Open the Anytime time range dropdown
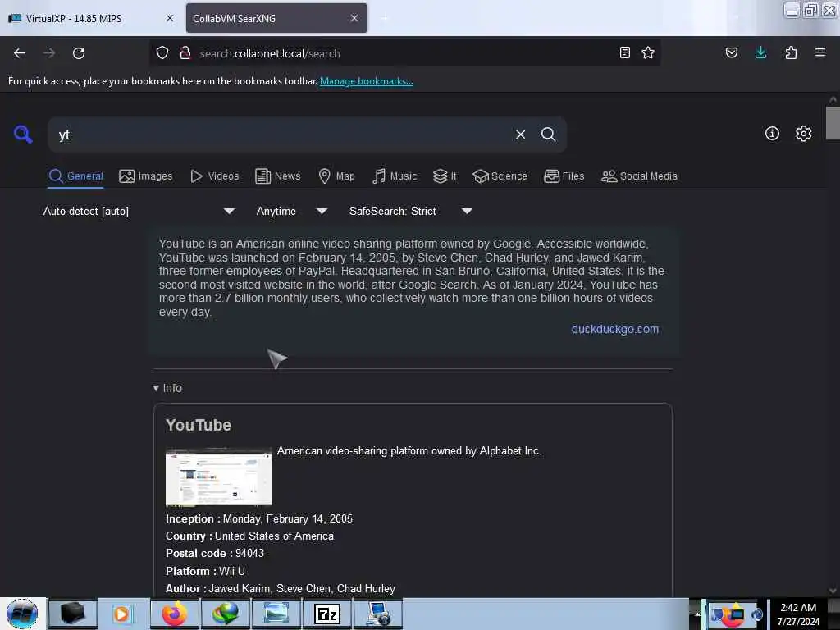 [292, 211]
